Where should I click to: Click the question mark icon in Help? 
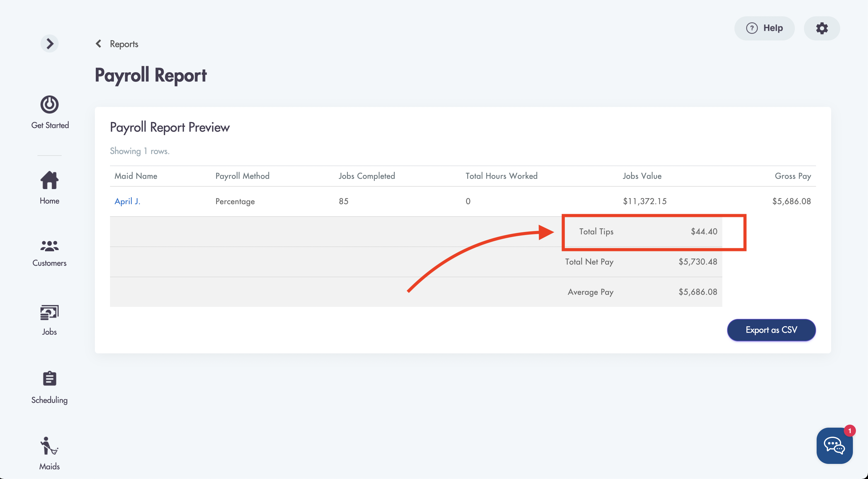(752, 28)
